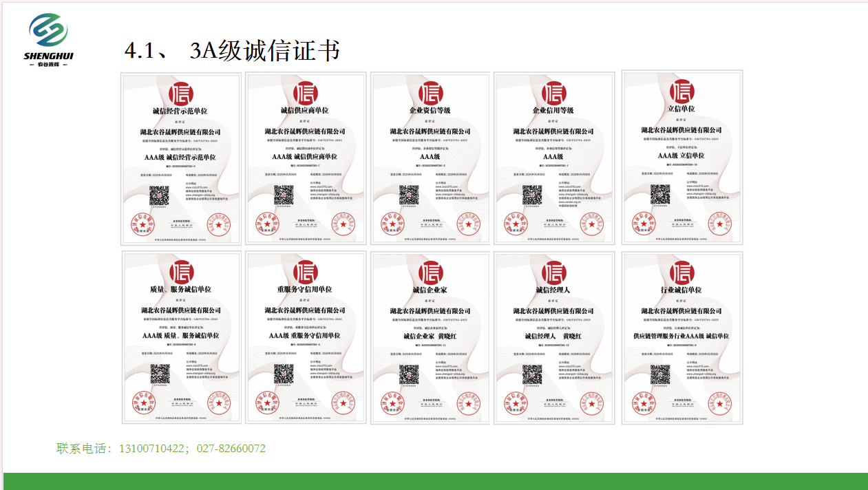The image size is (868, 490).
Task: Open the 诚信供应商单位 certificate image
Action: click(305, 158)
